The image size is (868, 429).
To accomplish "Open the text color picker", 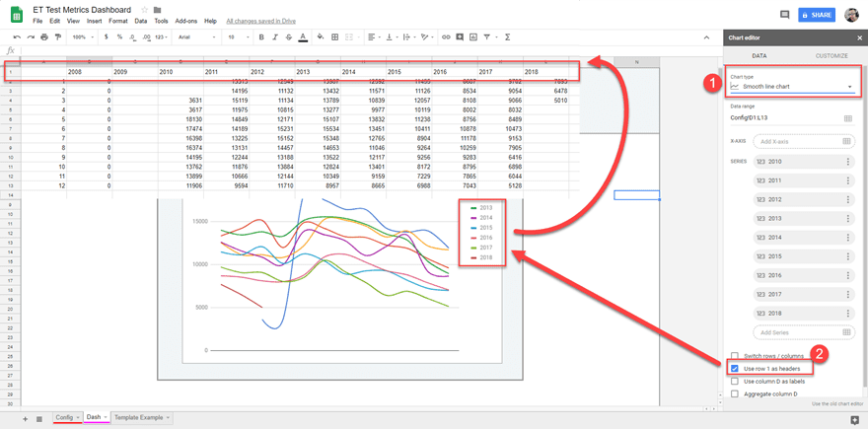I will (303, 37).
